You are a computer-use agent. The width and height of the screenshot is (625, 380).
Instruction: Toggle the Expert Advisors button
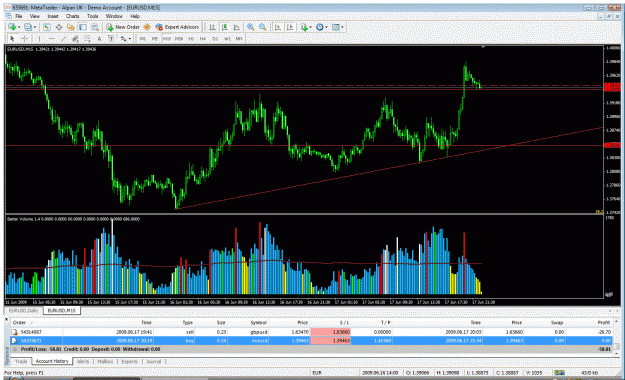tap(177, 27)
